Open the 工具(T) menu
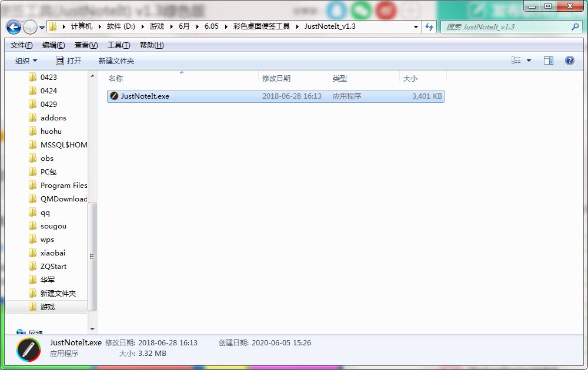 click(x=119, y=45)
